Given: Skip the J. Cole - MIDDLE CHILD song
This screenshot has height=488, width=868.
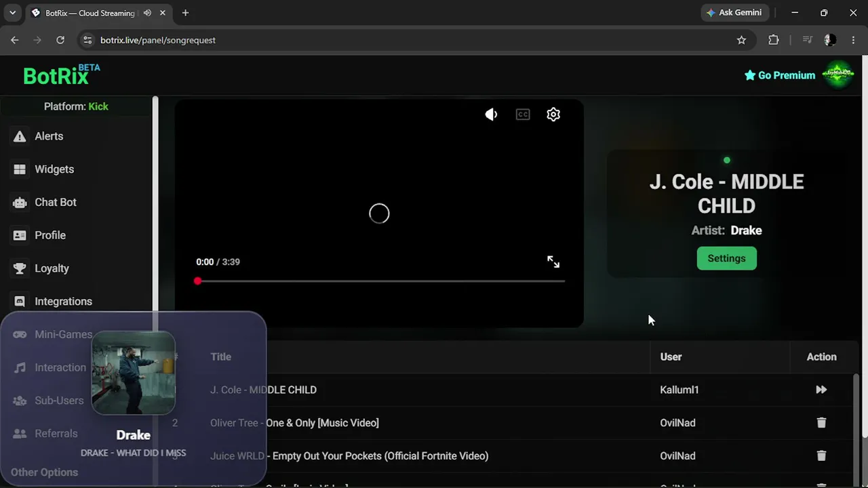Looking at the screenshot, I should click(821, 390).
